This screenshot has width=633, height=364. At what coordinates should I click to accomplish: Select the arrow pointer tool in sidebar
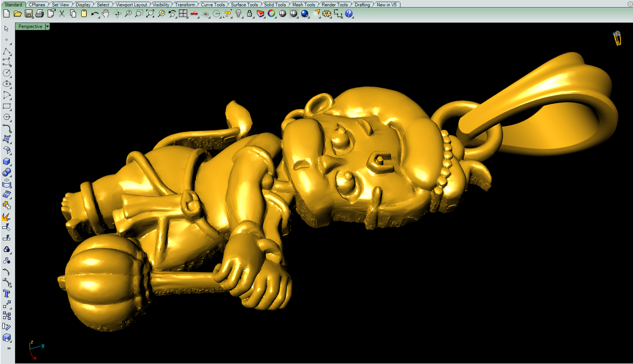(x=7, y=28)
